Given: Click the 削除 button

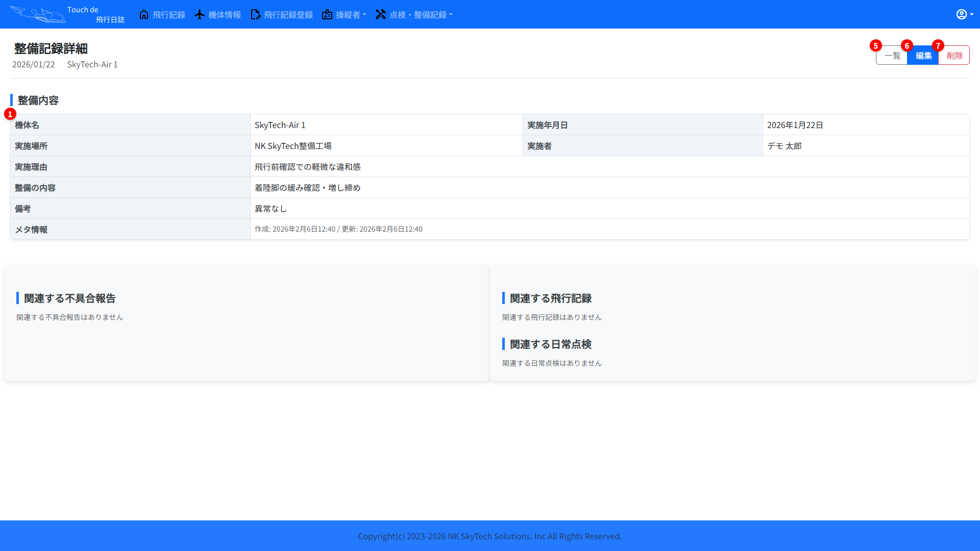Looking at the screenshot, I should (954, 55).
